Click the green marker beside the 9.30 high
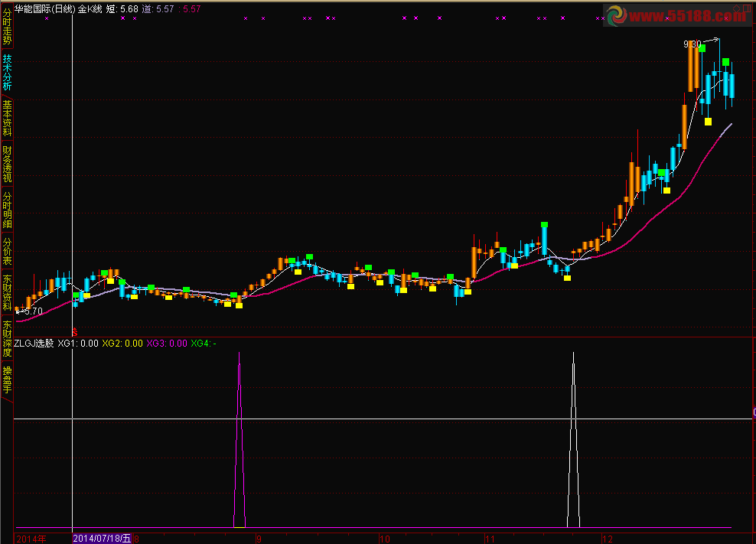The width and height of the screenshot is (756, 544). [702, 48]
